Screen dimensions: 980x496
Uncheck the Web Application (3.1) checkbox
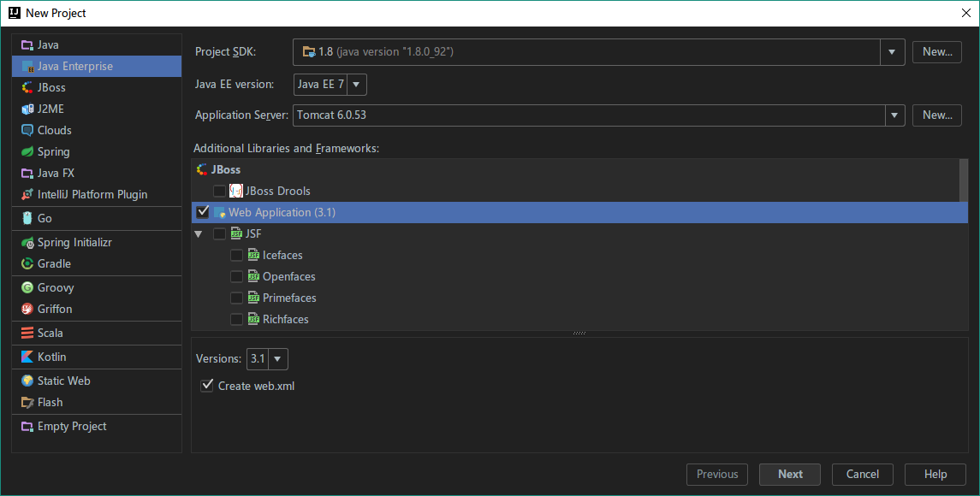pos(203,212)
